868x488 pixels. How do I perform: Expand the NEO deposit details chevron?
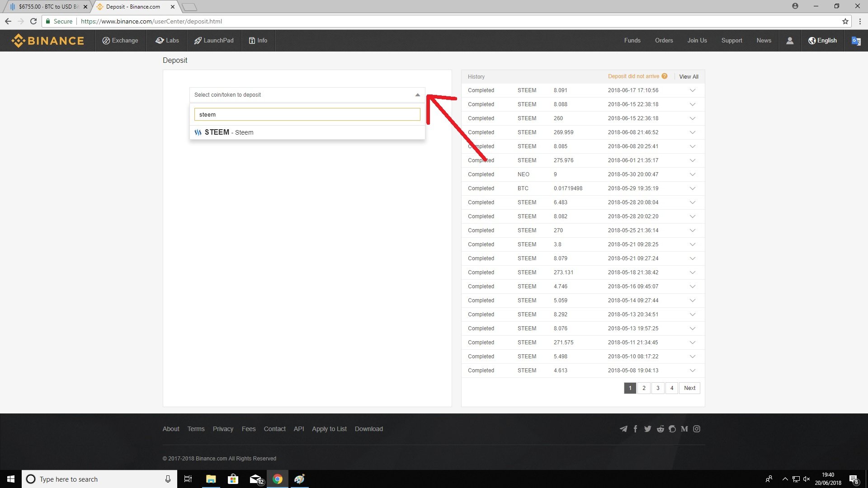tap(692, 174)
